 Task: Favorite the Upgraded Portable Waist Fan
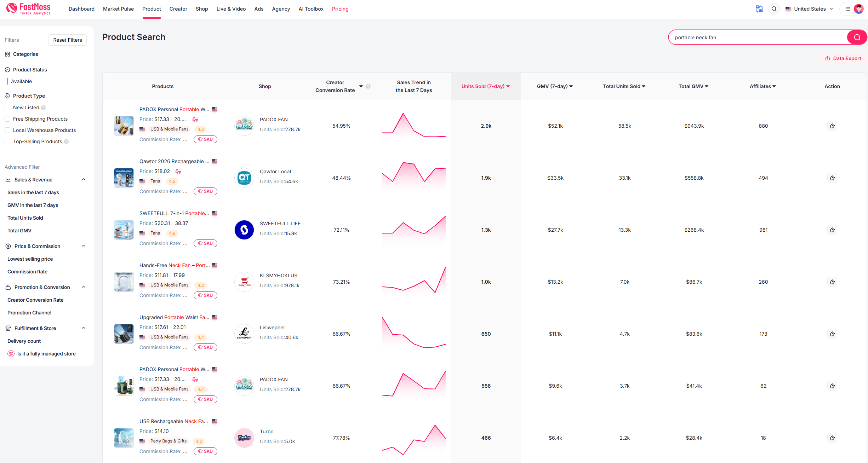(x=832, y=334)
